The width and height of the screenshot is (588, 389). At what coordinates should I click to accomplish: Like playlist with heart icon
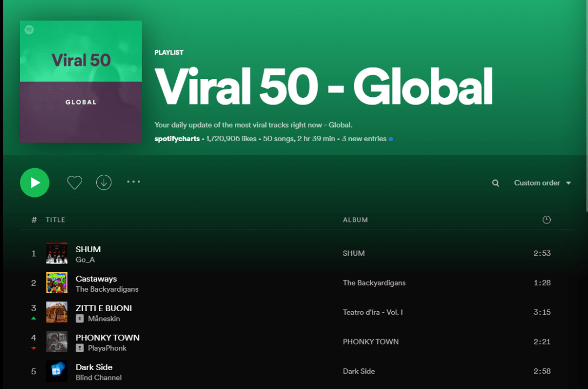[x=75, y=183]
